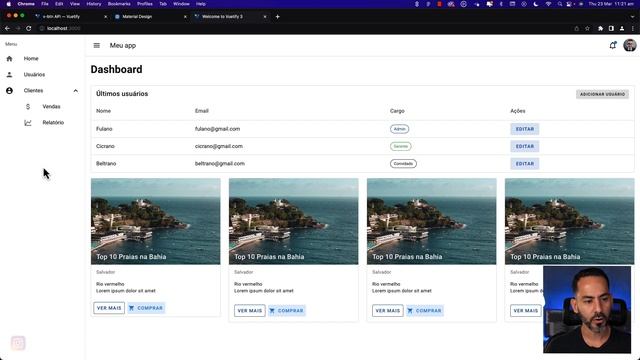
Task: Click the pink floating icon at bottom left
Action: [x=18, y=343]
